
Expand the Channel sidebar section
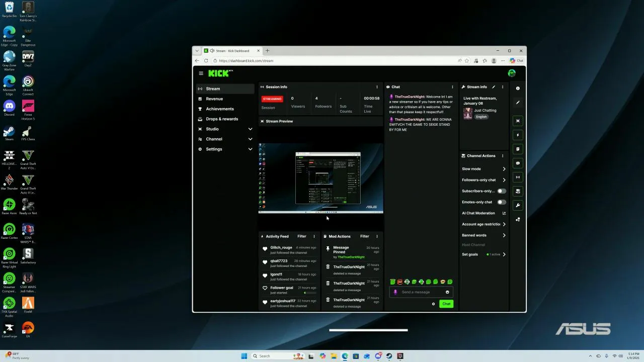(x=250, y=139)
